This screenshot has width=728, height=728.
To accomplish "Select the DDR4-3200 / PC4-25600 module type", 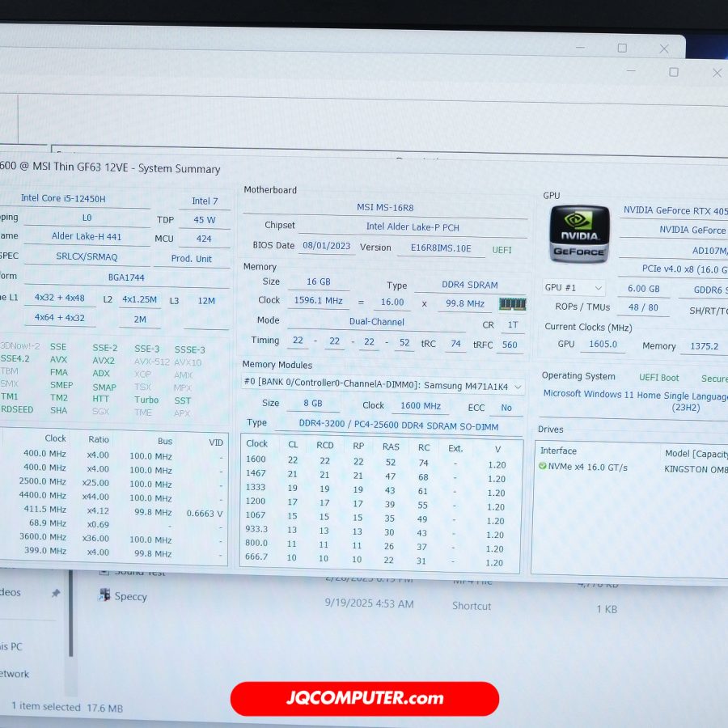I will coord(398,425).
